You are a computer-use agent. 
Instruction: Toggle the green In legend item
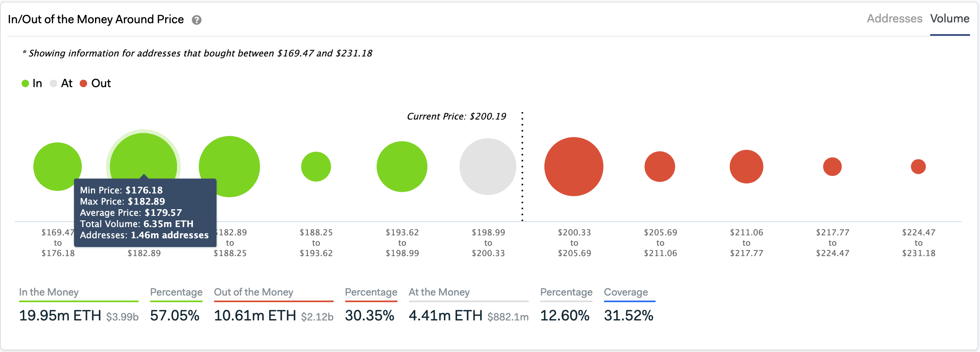[x=32, y=83]
